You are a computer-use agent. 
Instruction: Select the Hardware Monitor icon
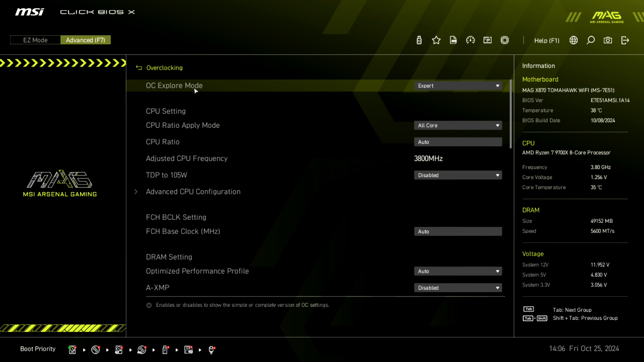coord(470,40)
